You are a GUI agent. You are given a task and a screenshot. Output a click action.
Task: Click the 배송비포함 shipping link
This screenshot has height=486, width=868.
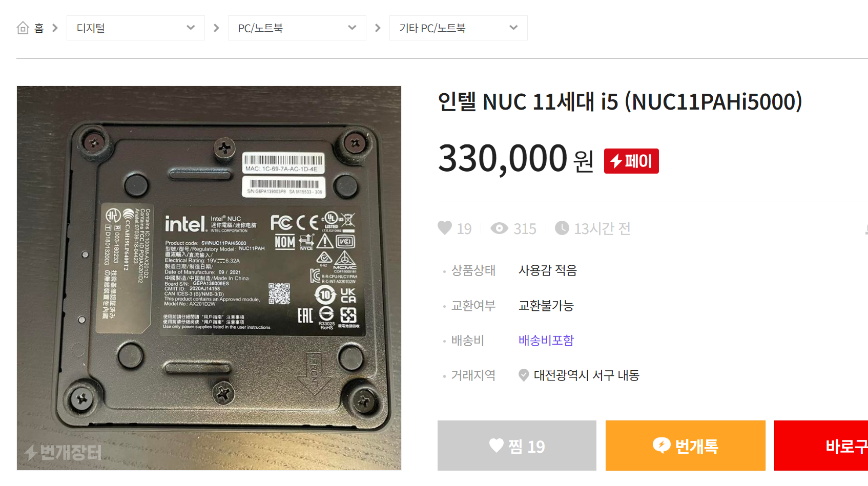(546, 341)
